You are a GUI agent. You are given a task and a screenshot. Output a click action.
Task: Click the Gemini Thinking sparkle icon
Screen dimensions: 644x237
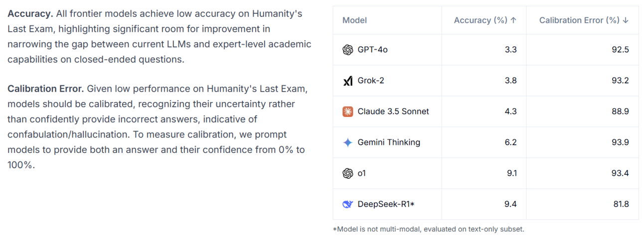tap(348, 142)
